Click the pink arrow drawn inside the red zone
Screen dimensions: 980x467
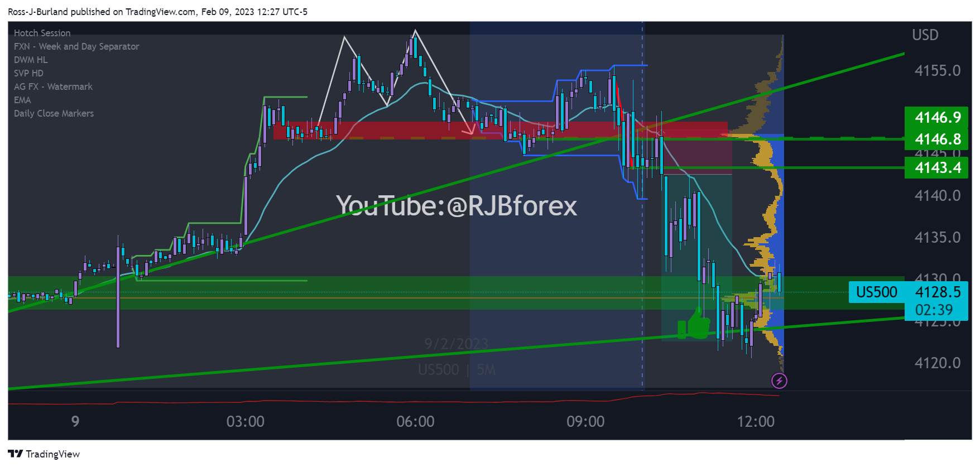click(469, 129)
